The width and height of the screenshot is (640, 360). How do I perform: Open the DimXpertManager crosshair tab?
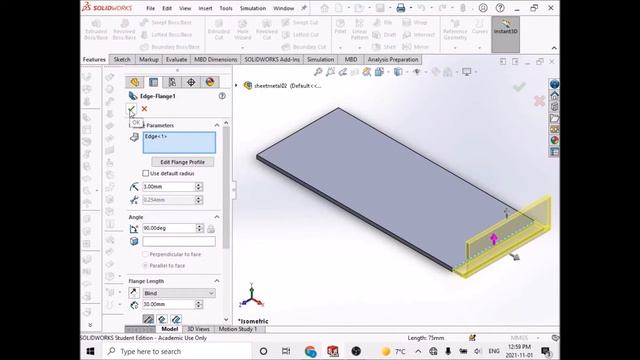point(191,82)
